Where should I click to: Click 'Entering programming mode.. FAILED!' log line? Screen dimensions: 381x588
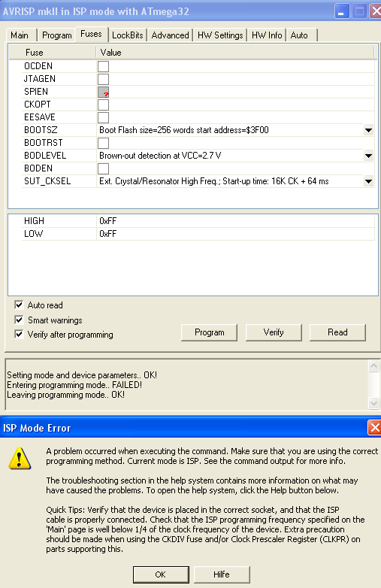click(74, 385)
